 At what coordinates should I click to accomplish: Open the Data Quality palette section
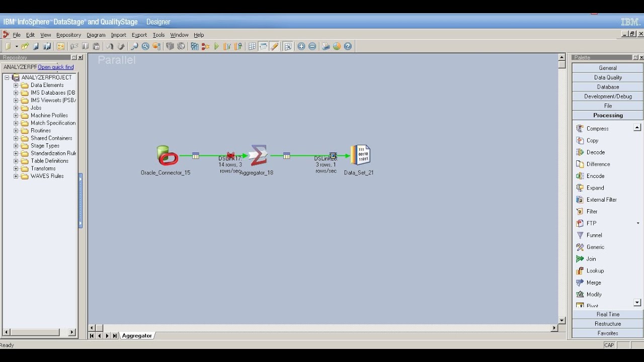point(608,77)
